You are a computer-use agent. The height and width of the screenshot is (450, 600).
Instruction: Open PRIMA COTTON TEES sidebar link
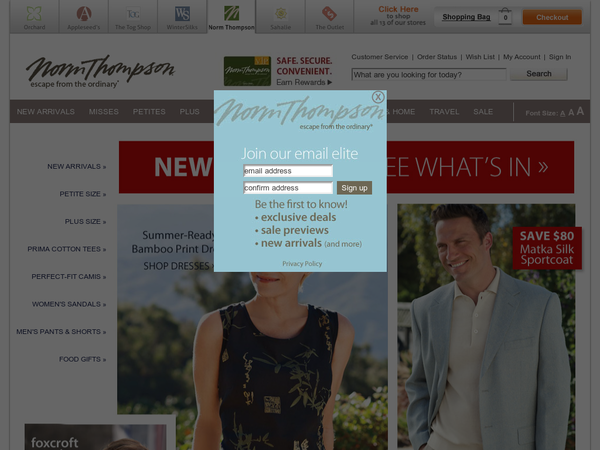tap(67, 249)
